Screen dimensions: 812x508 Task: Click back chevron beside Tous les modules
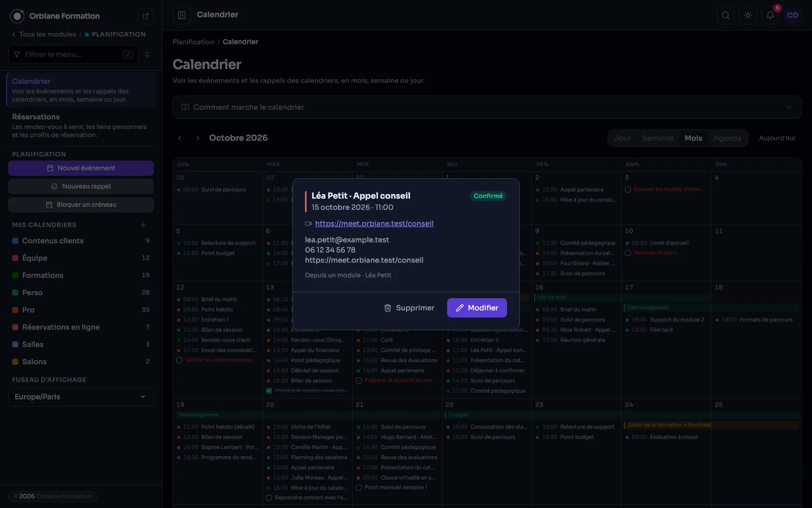(14, 35)
